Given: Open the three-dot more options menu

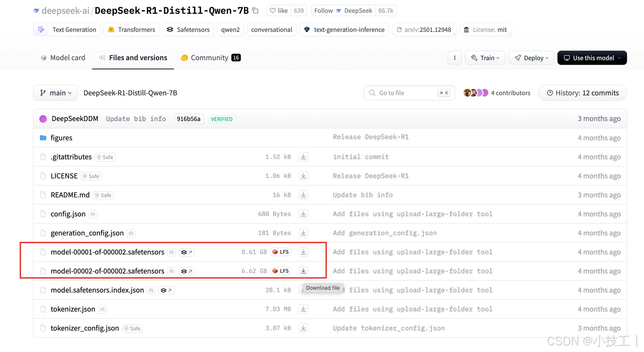Looking at the screenshot, I should 454,58.
